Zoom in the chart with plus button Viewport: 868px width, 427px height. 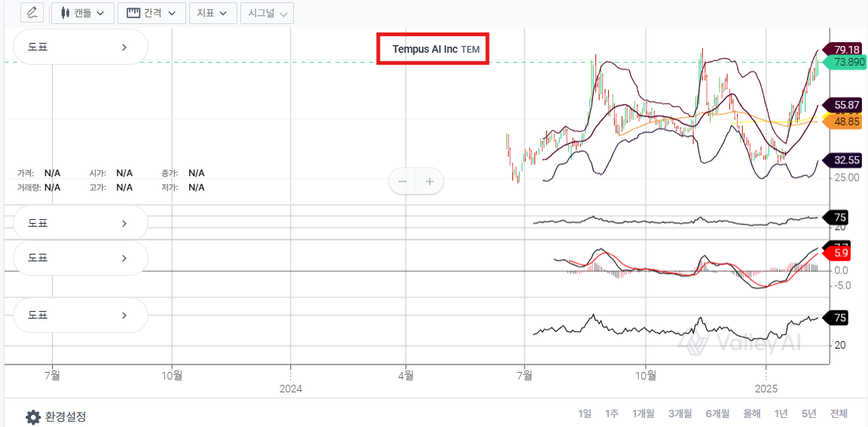point(429,181)
